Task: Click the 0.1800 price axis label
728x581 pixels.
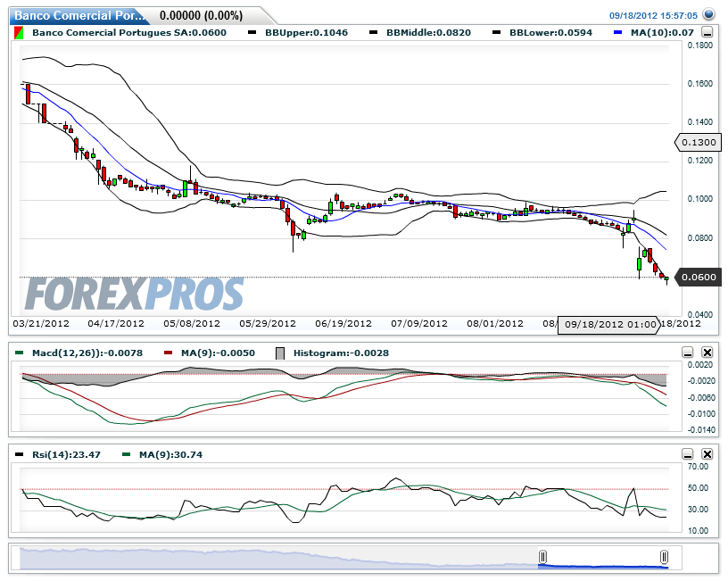Action: (x=700, y=46)
